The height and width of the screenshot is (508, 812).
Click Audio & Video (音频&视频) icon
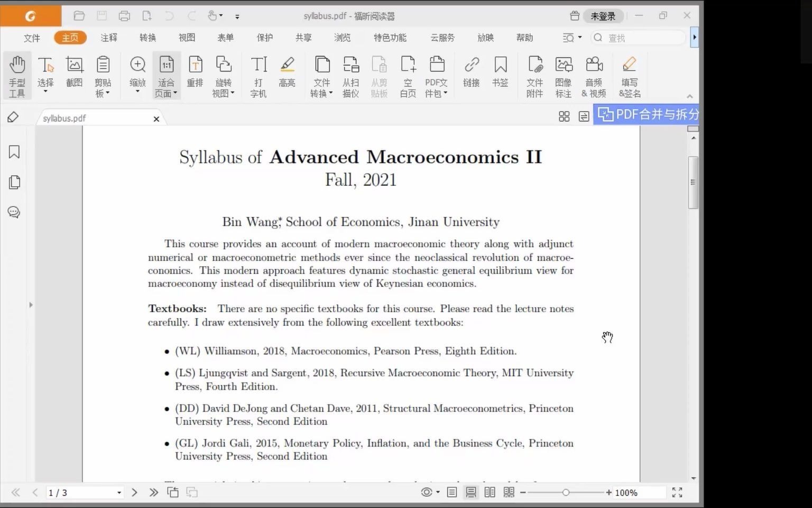click(x=594, y=76)
